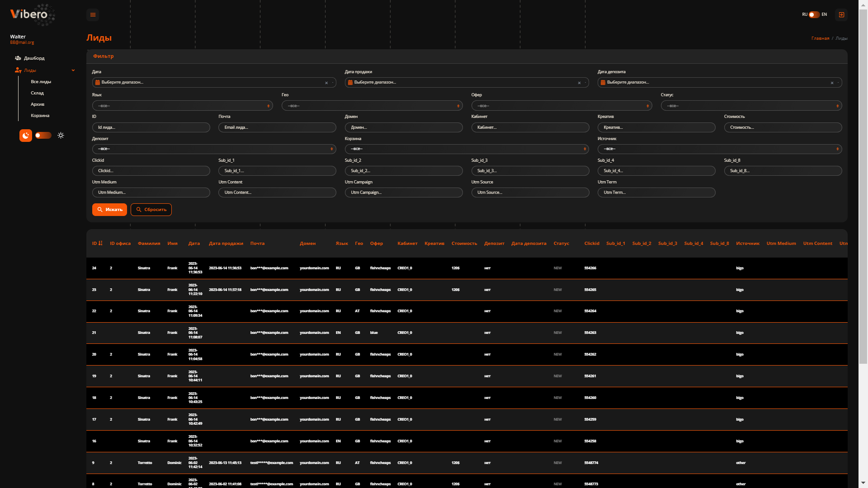Image resolution: width=868 pixels, height=488 pixels.
Task: Click Clickid cell 5548774
Action: (591, 463)
